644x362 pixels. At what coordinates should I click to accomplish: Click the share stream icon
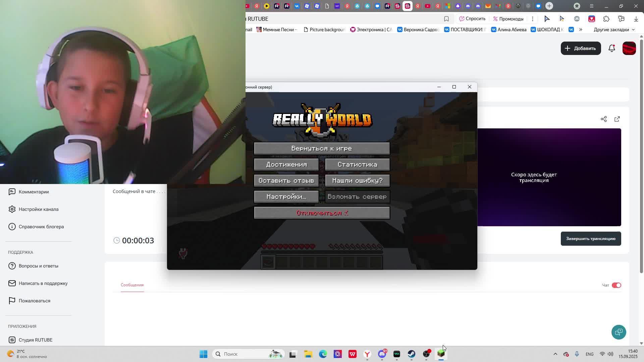(603, 119)
